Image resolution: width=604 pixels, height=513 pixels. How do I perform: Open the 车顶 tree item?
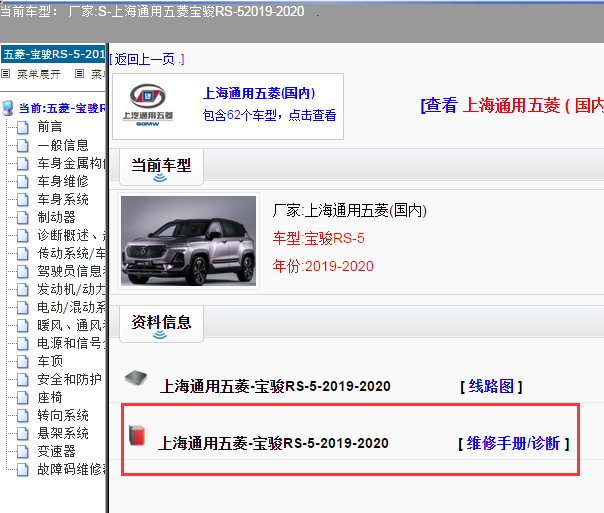click(x=50, y=361)
